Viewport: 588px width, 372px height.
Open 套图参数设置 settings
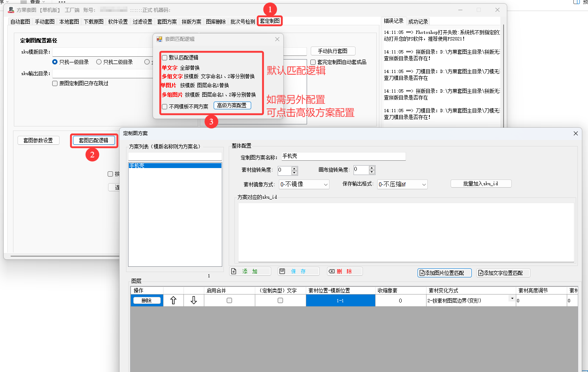click(x=38, y=140)
